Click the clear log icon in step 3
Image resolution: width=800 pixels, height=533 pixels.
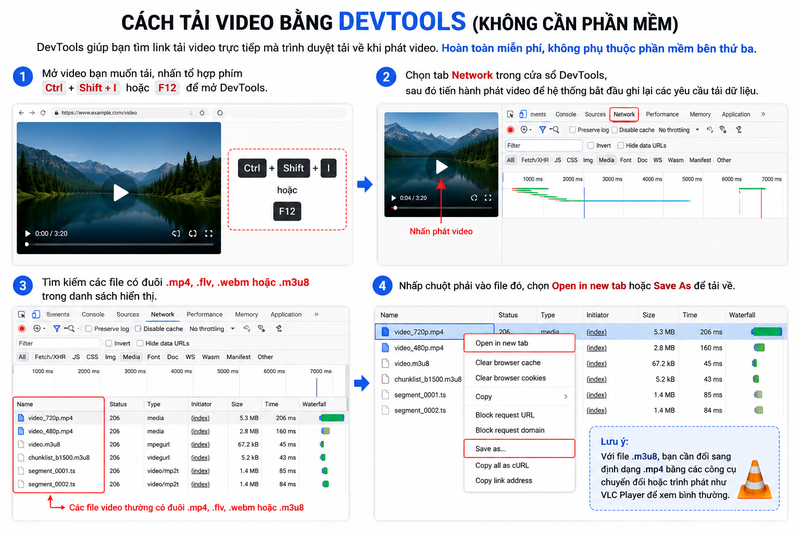38,328
